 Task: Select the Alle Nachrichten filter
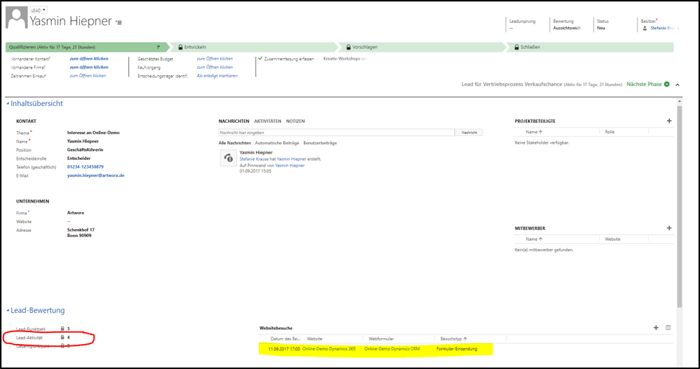coord(234,143)
